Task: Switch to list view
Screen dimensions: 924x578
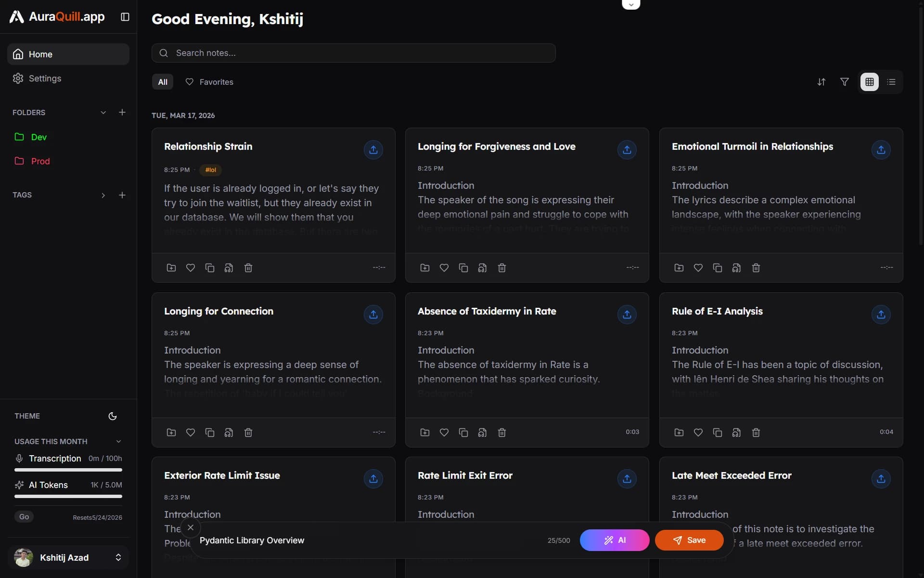Action: [891, 82]
